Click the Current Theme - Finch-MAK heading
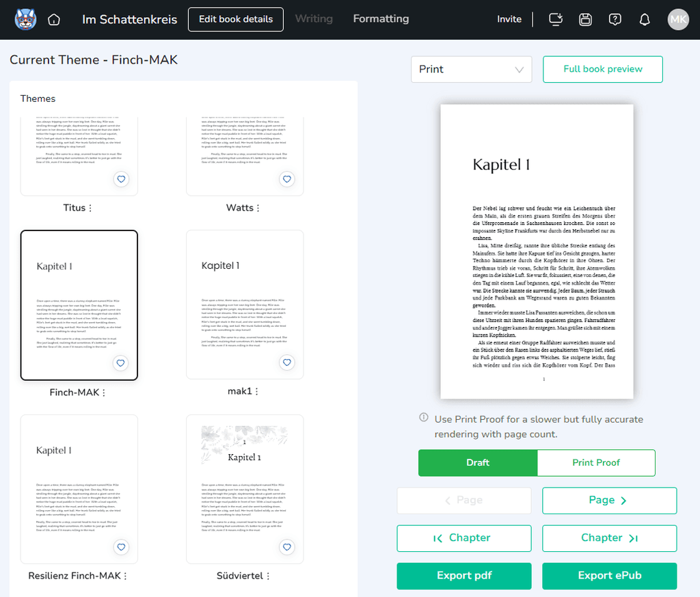The width and height of the screenshot is (700, 597). (94, 59)
